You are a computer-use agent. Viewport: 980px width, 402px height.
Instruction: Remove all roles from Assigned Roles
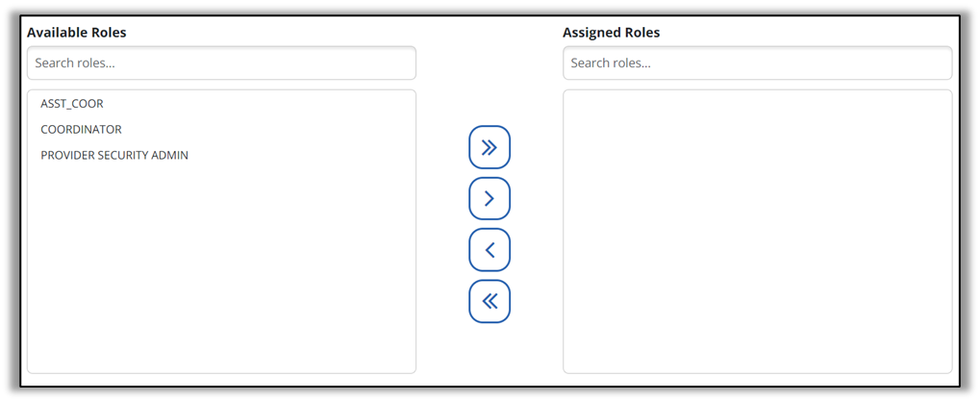(x=490, y=301)
